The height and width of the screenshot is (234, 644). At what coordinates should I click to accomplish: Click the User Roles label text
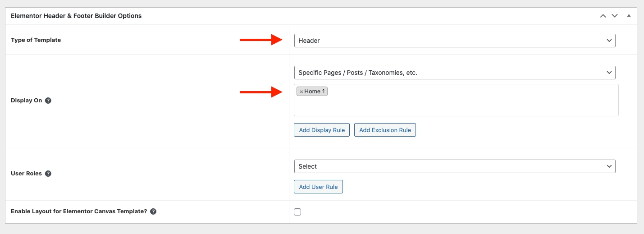click(x=26, y=174)
